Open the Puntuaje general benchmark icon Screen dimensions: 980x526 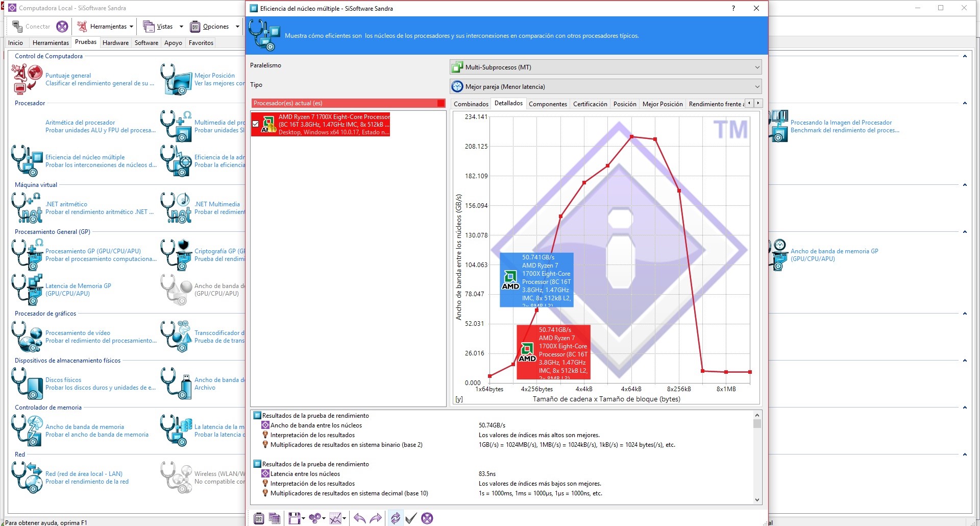pyautogui.click(x=27, y=79)
